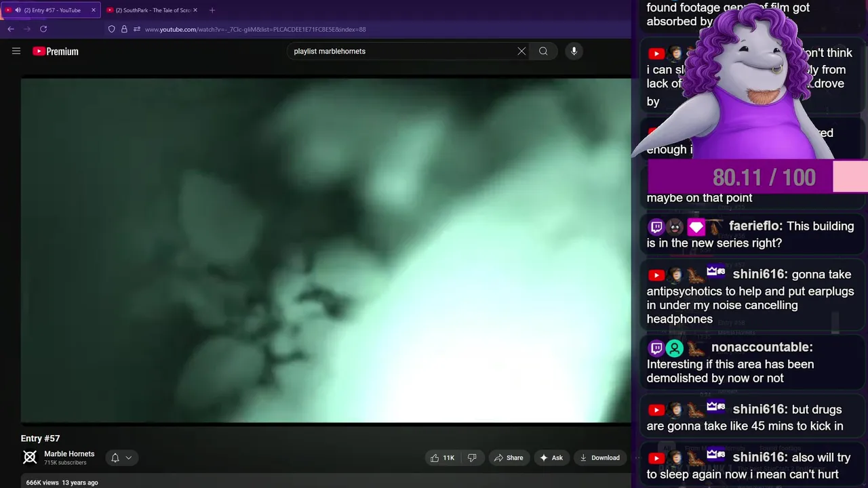868x488 pixels.
Task: Open the YouTube hamburger guide menu
Action: [16, 51]
